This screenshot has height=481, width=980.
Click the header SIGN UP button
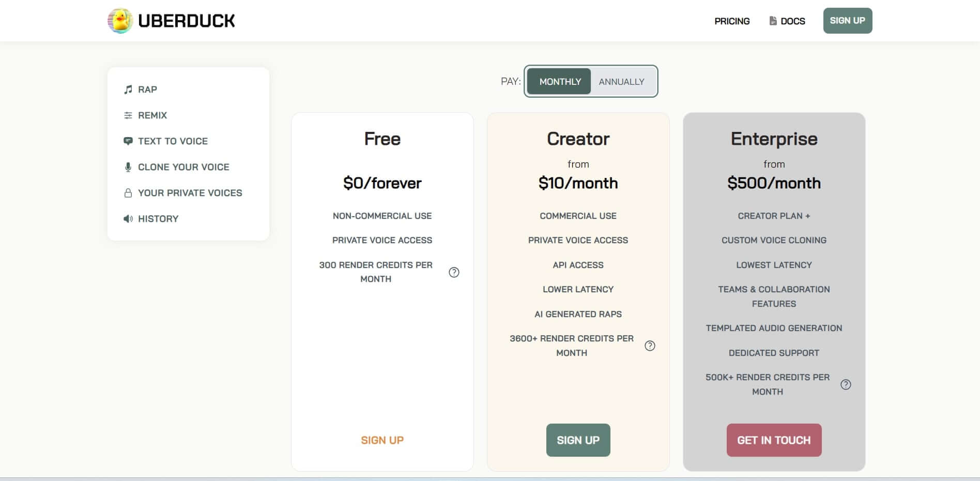point(848,21)
